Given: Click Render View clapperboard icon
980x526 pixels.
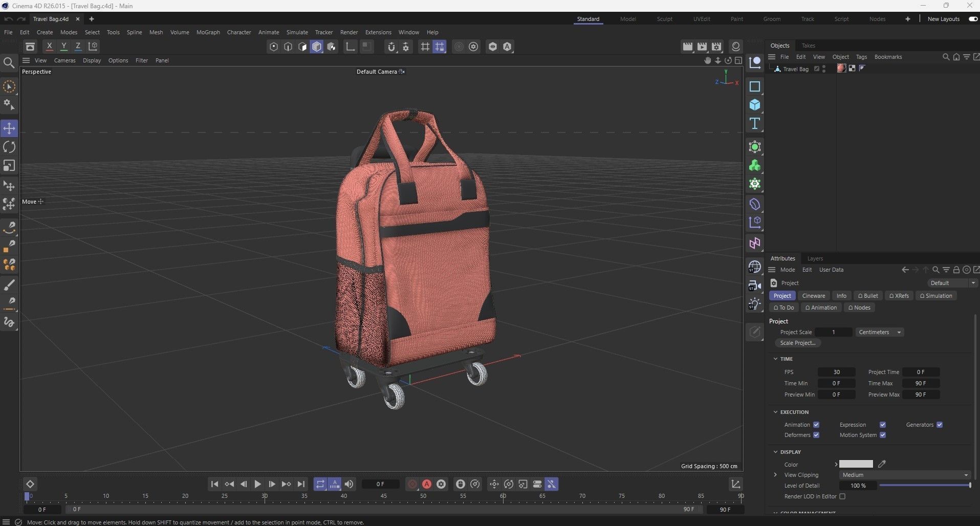Looking at the screenshot, I should pos(688,47).
